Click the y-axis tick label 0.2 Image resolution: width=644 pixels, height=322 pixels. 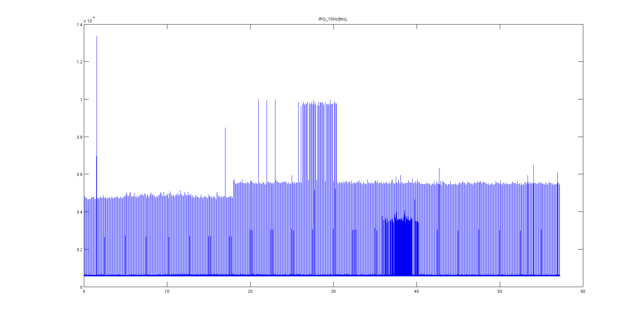point(79,249)
